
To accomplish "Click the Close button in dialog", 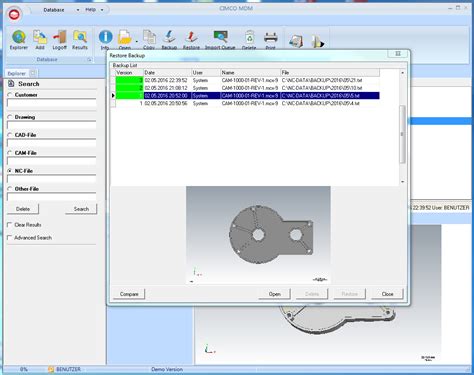I will [387, 294].
